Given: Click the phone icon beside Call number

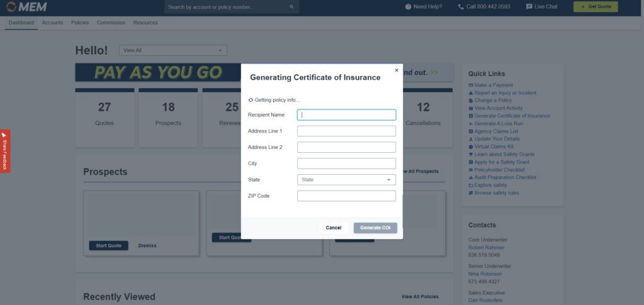Looking at the screenshot, I should click(461, 7).
